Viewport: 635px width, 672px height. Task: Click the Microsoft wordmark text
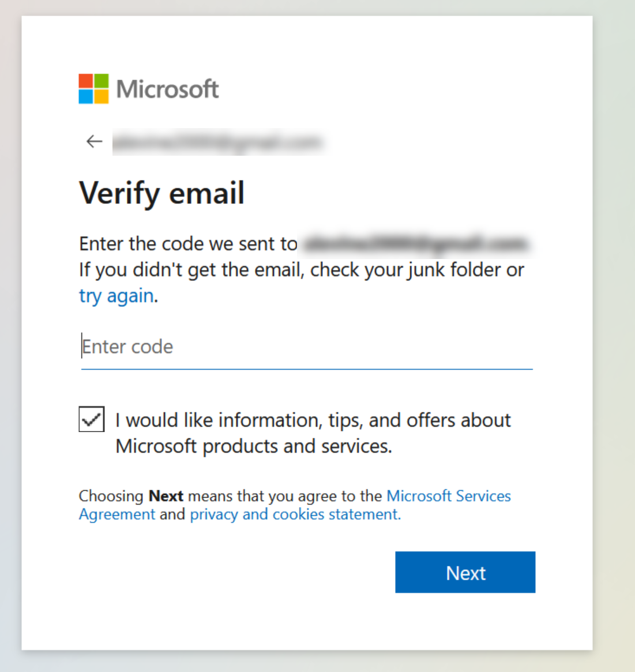pyautogui.click(x=167, y=89)
